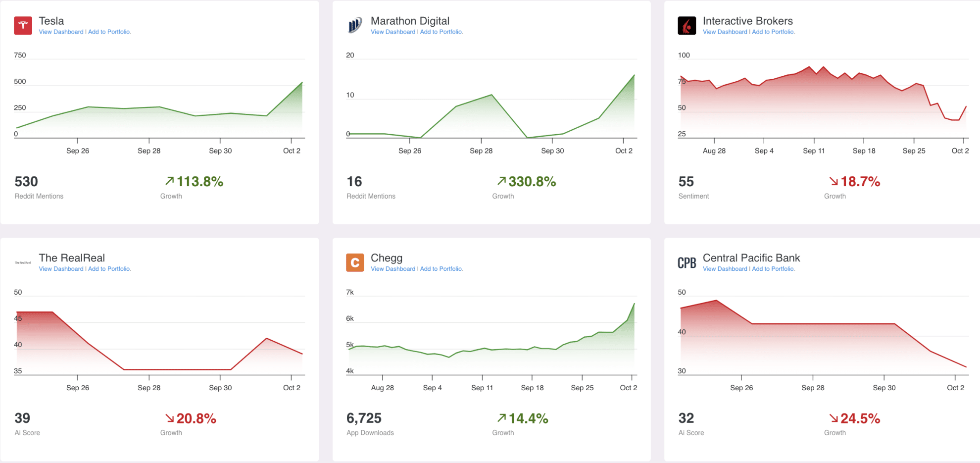Image resolution: width=980 pixels, height=463 pixels.
Task: Click Tesla's green growth arrow icon
Action: click(170, 181)
